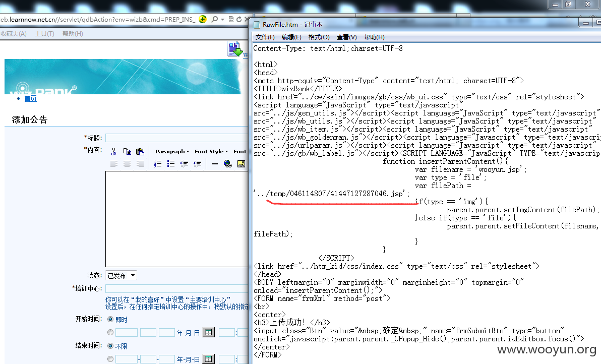Image resolution: width=601 pixels, height=364 pixels.
Task: Click the browser URL address bar
Action: [x=98, y=19]
